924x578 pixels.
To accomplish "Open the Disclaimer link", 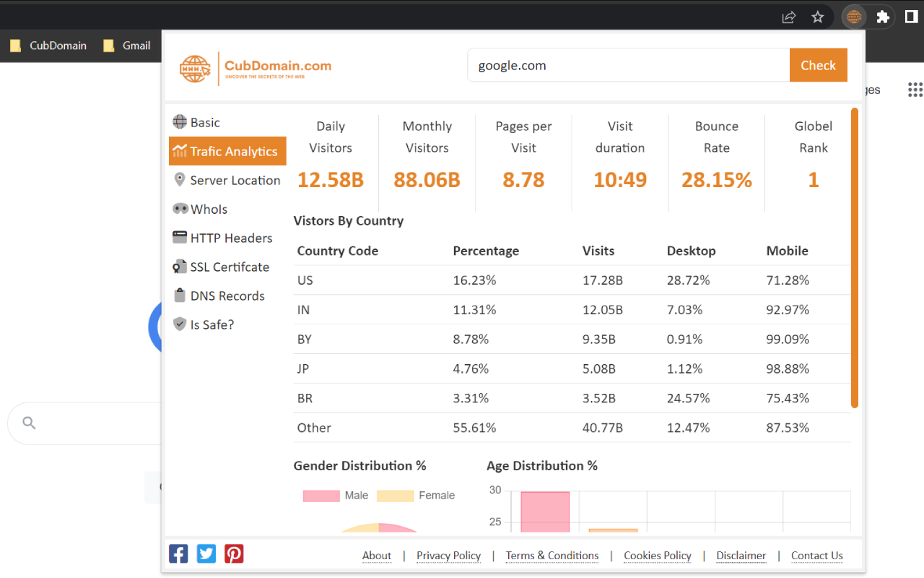I will click(741, 556).
